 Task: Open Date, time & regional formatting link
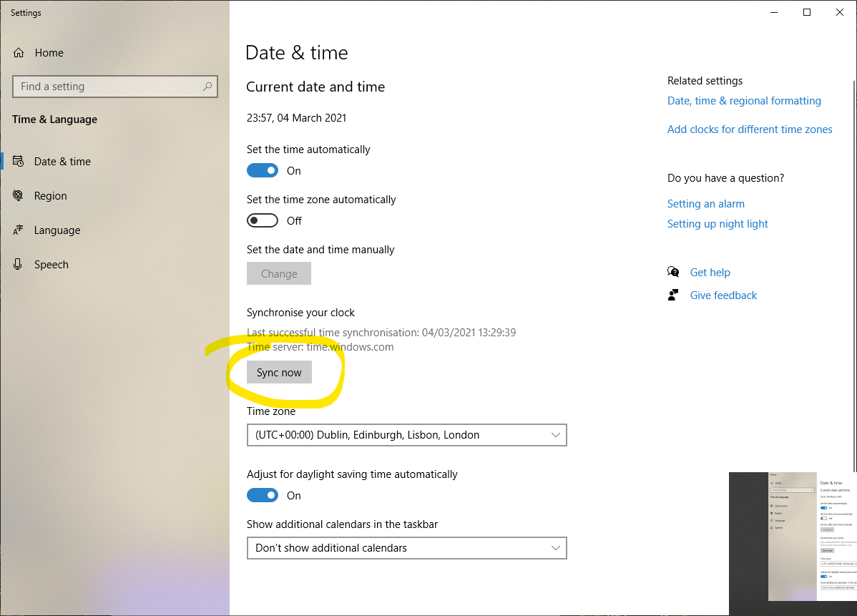click(744, 101)
